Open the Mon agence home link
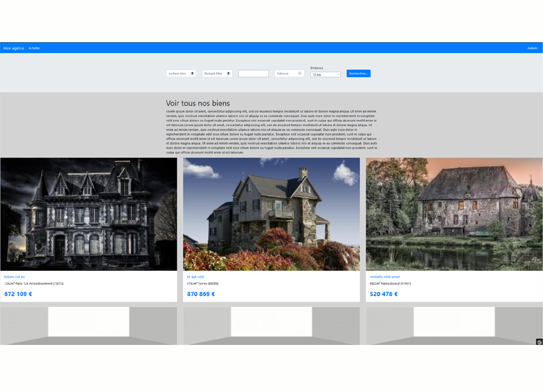Viewport: 543px width, 392px height. pyautogui.click(x=14, y=48)
